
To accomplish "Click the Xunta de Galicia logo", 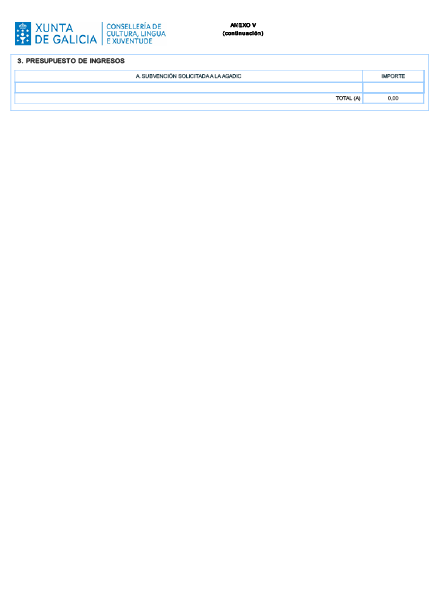I will click(x=56, y=34).
